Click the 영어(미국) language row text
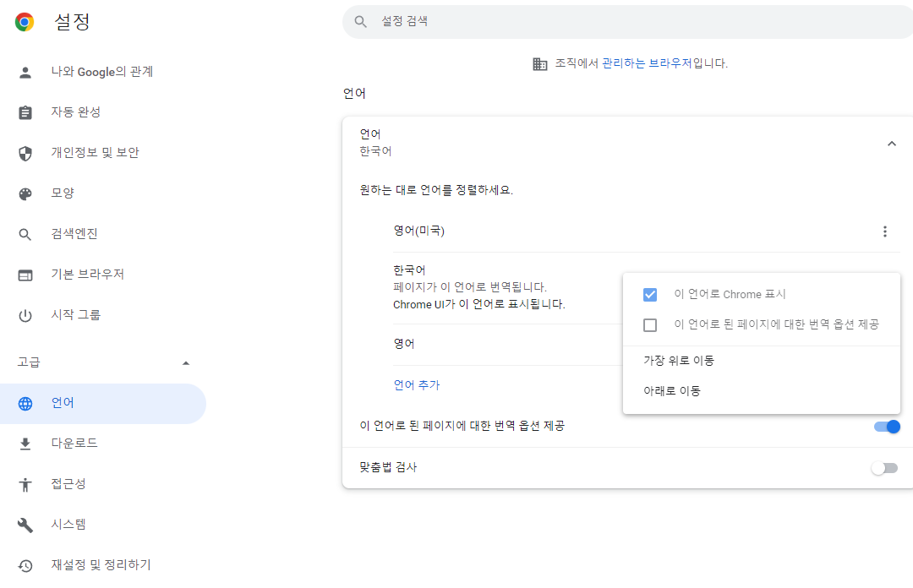The height and width of the screenshot is (588, 913). (x=418, y=231)
